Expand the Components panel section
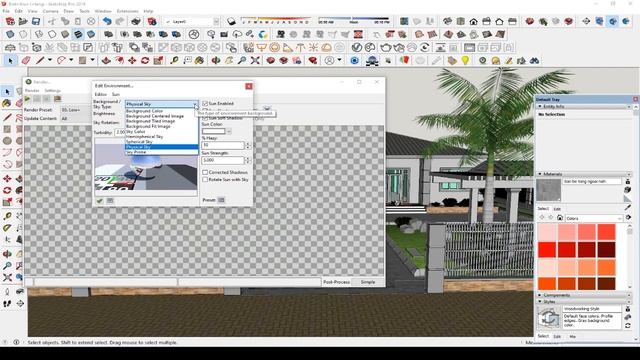640x360 pixels. [x=540, y=295]
